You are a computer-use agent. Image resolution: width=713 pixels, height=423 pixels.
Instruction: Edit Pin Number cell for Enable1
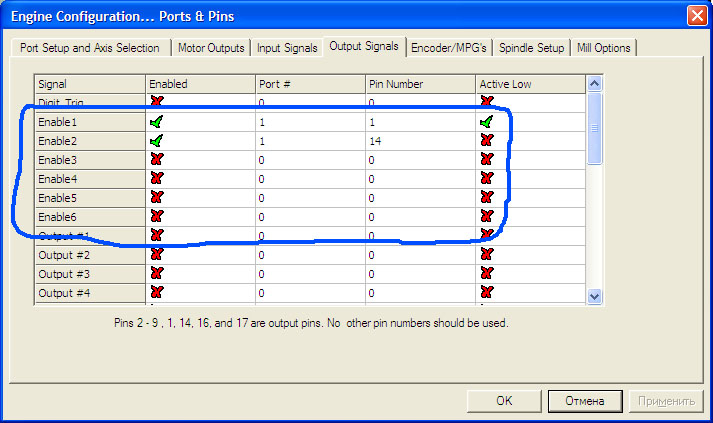pos(421,122)
